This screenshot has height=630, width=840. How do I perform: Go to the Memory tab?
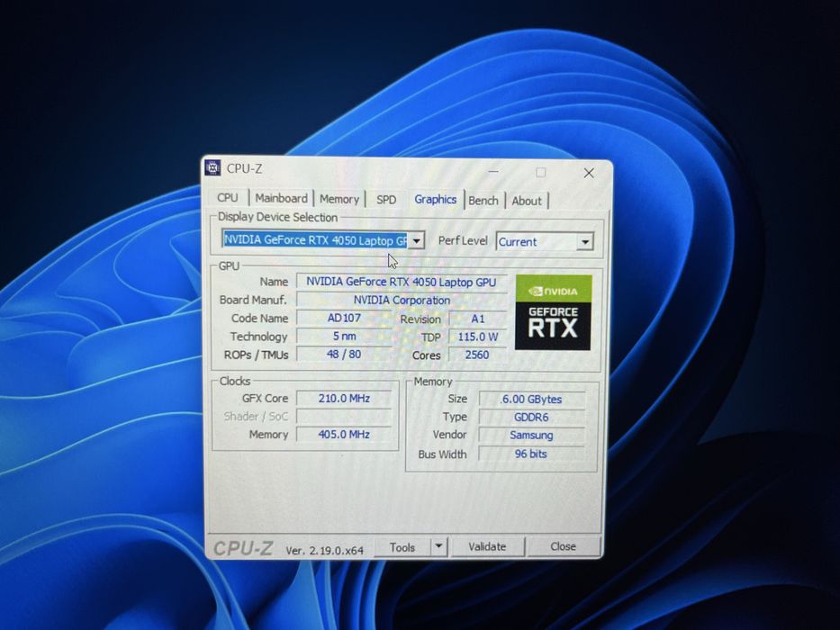click(339, 199)
